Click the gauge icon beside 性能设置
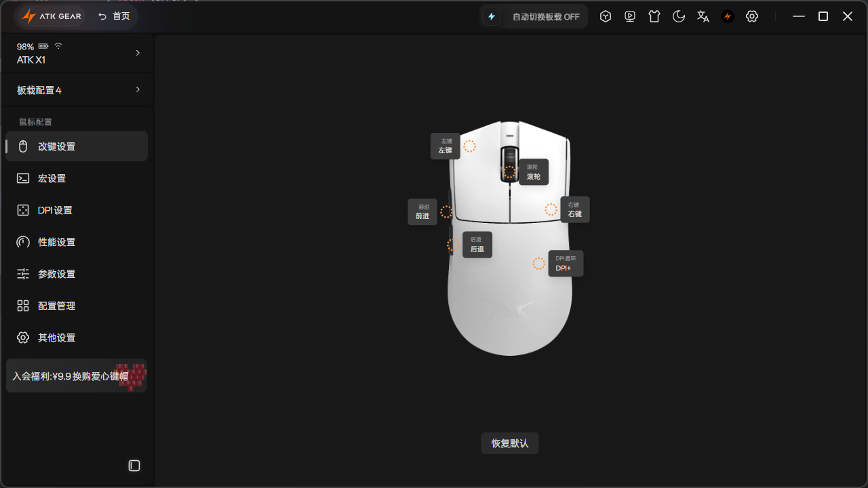 [23, 242]
